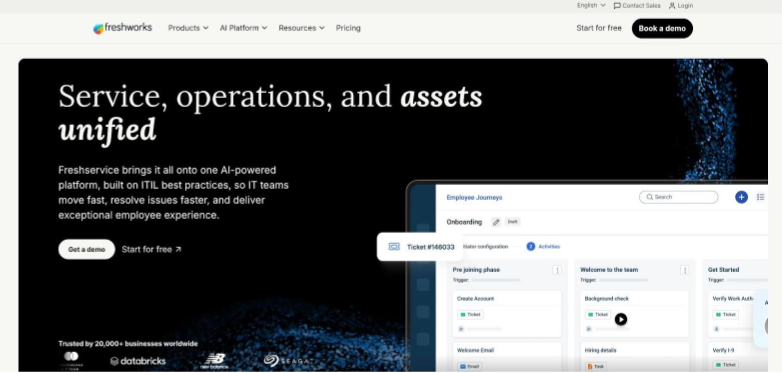Viewport: 782px width, 373px height.
Task: Click the Mastercard logo
Action: point(71,360)
